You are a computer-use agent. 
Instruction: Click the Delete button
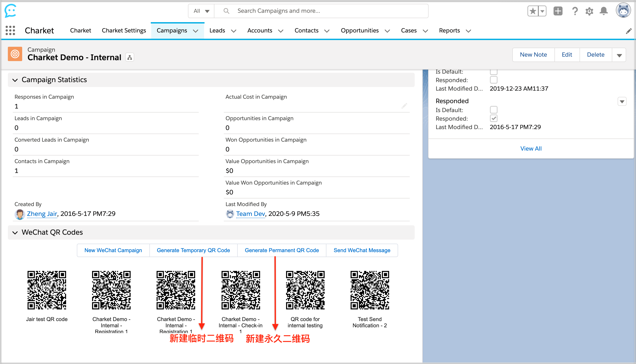596,55
